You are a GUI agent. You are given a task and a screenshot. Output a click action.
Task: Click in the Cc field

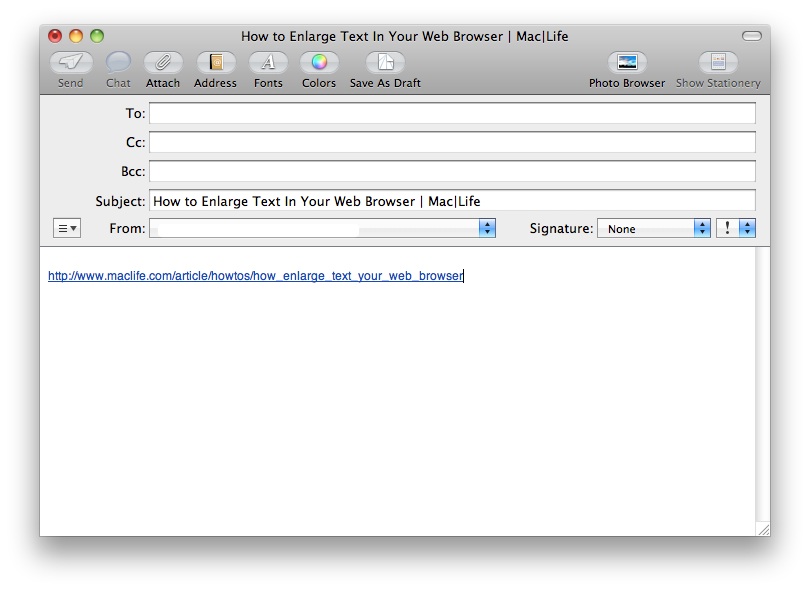click(x=453, y=142)
